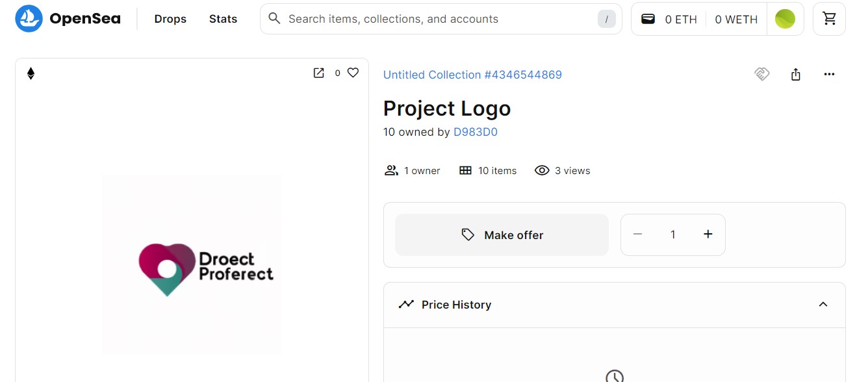Viewport: 868px width, 382px height.
Task: Open the Stats menu
Action: coord(223,19)
